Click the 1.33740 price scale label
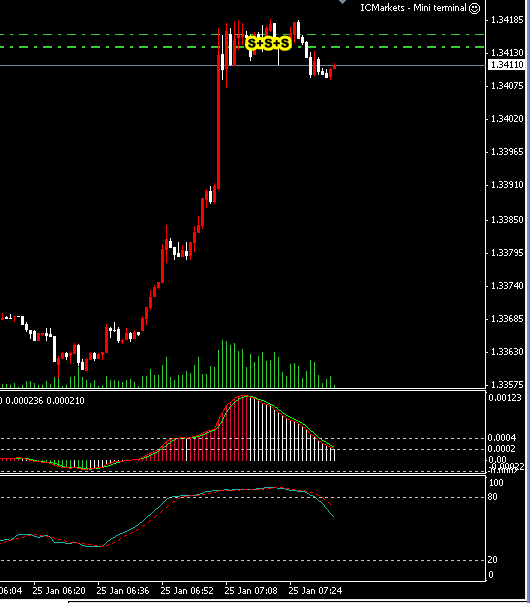The width and height of the screenshot is (530, 603). pyautogui.click(x=507, y=286)
